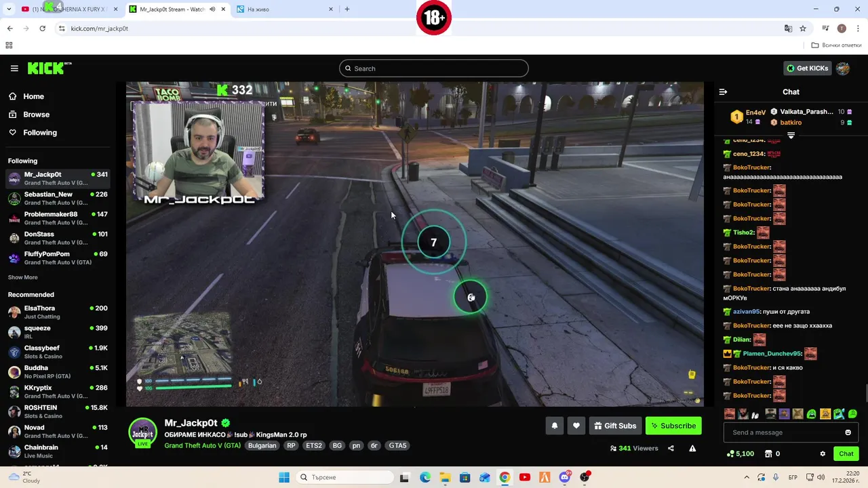The height and width of the screenshot is (488, 868).
Task: Open DonStass channel in Following
Action: (58, 238)
